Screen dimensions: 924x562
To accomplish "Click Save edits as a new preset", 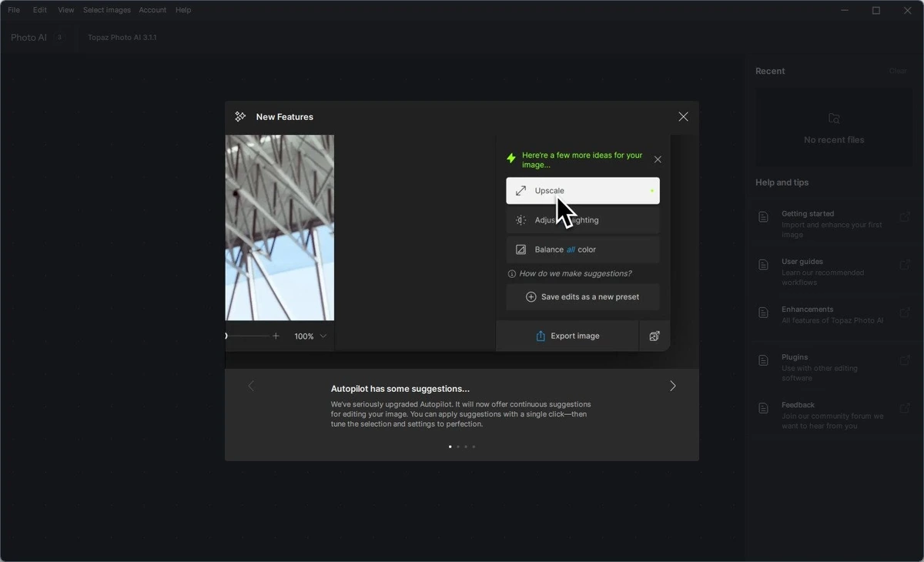I will [583, 297].
